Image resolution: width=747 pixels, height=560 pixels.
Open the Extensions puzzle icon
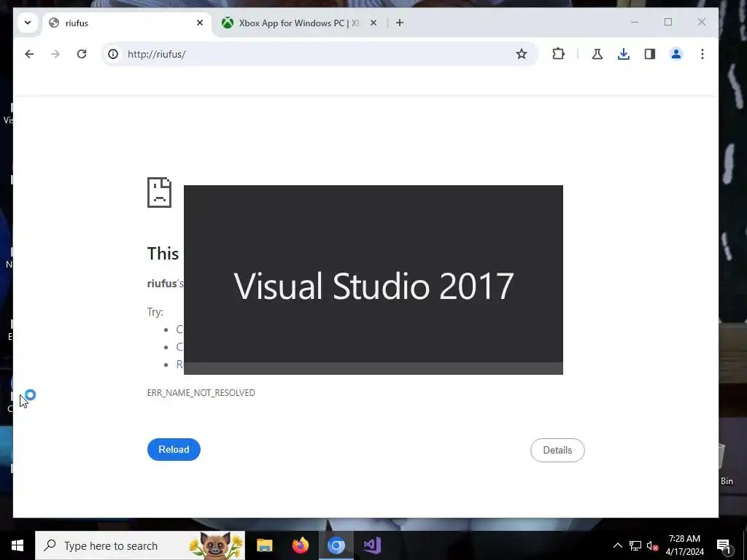(x=558, y=54)
